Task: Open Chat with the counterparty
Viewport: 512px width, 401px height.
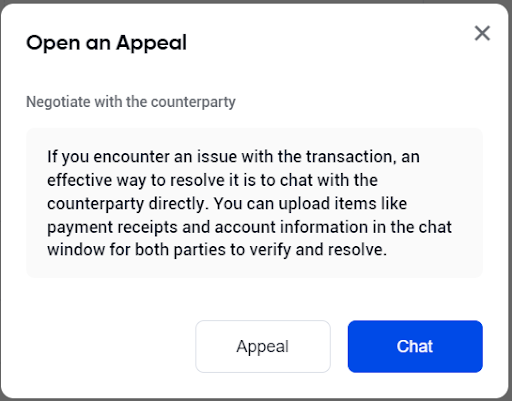Action: click(x=415, y=346)
